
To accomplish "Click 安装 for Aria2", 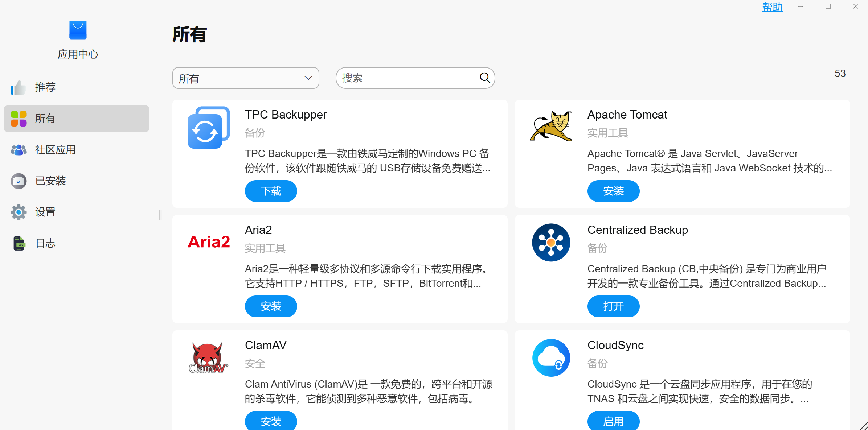I will (x=271, y=306).
